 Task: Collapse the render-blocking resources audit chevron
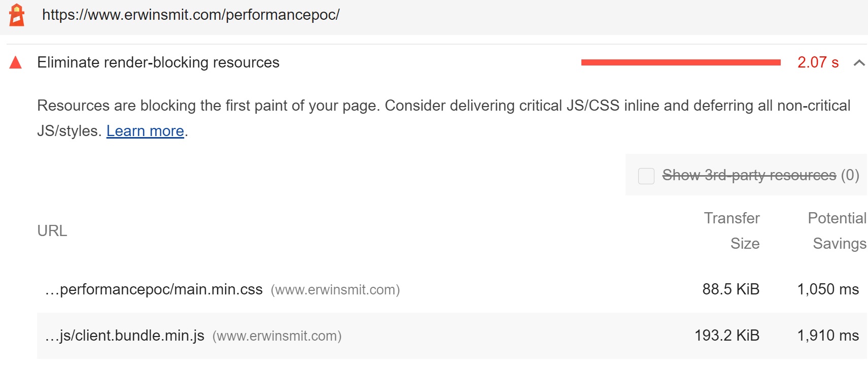tap(859, 63)
